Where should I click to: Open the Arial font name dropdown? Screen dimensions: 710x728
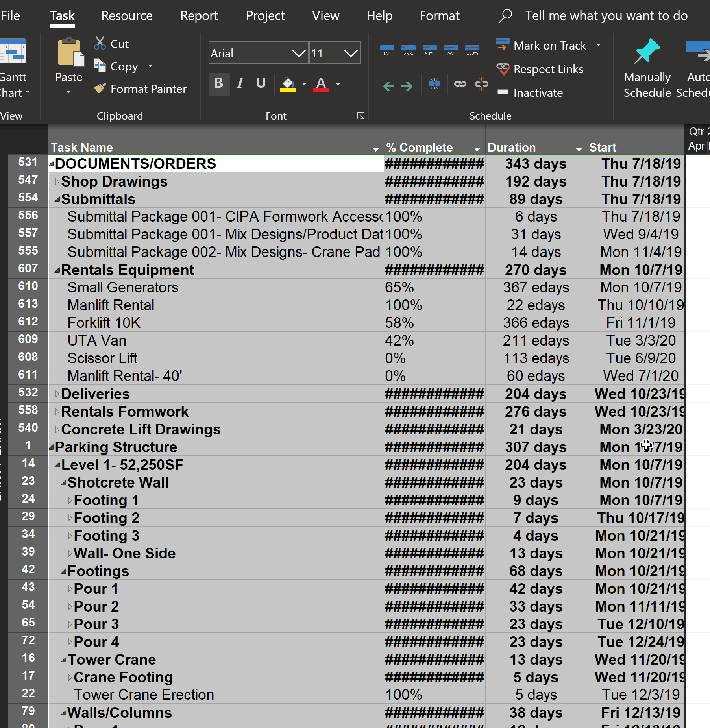tap(299, 53)
